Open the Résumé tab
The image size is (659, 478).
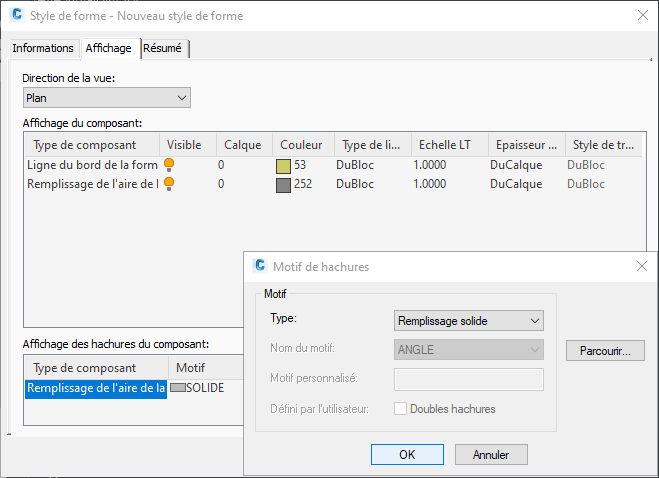click(164, 48)
